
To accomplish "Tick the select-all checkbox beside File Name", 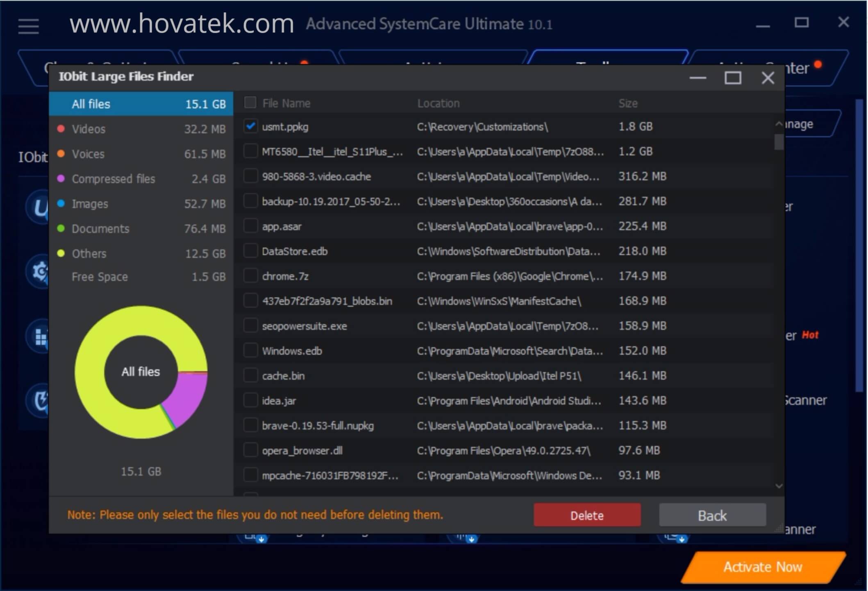I will pos(250,103).
